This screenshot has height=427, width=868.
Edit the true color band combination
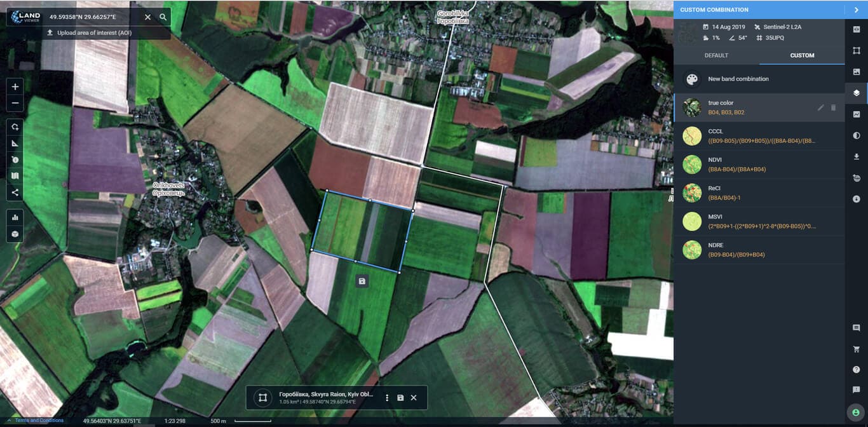(x=820, y=108)
